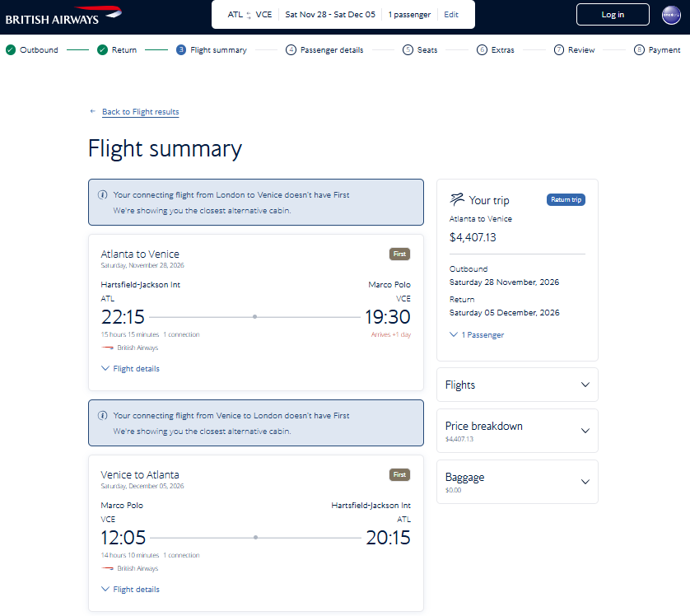Click the info icon in the London to Venice notice
The width and height of the screenshot is (690, 616).
click(x=103, y=194)
